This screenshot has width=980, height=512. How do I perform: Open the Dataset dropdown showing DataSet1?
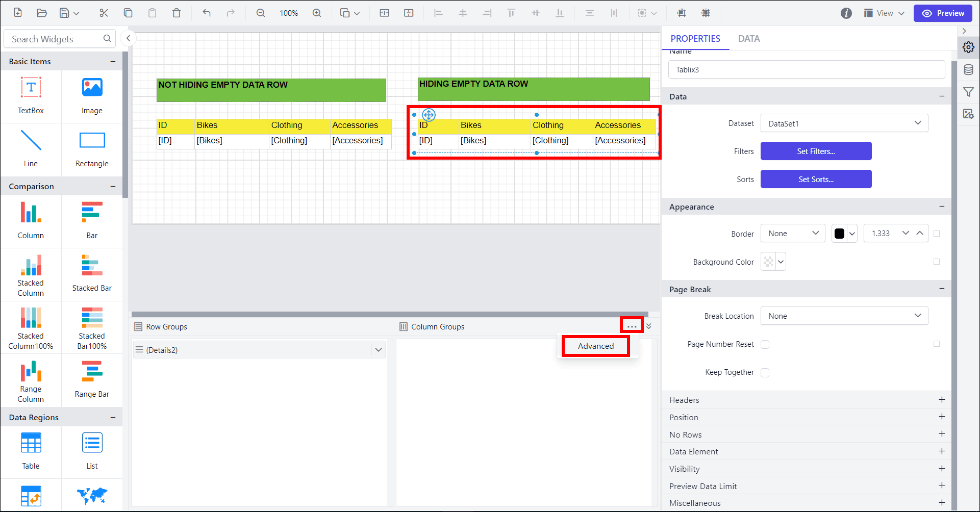click(x=844, y=123)
